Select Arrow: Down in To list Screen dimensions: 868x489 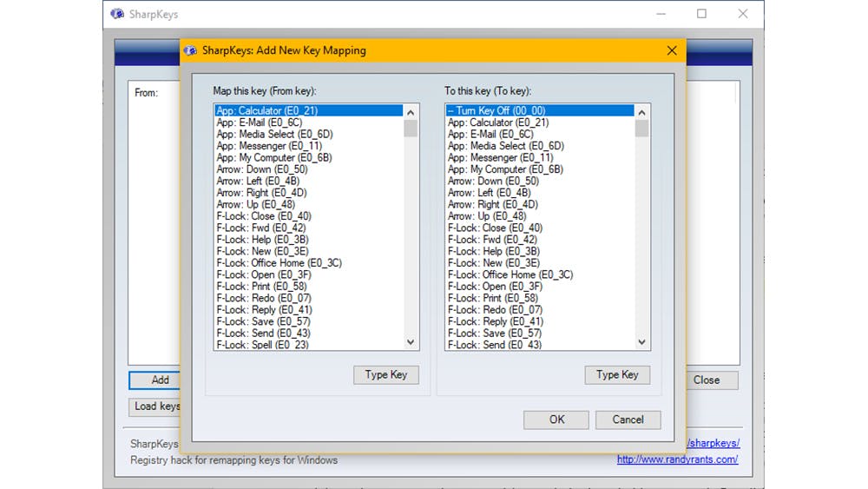[540, 181]
